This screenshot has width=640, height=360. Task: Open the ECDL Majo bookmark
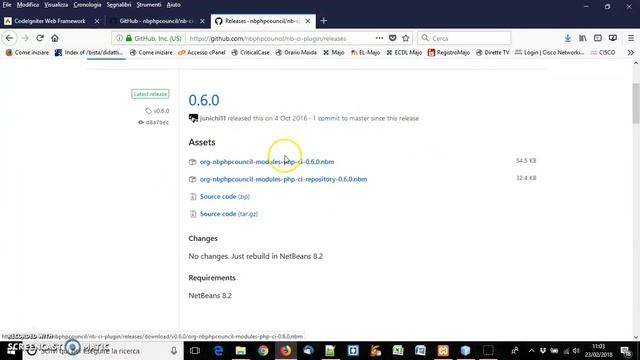tap(404, 52)
